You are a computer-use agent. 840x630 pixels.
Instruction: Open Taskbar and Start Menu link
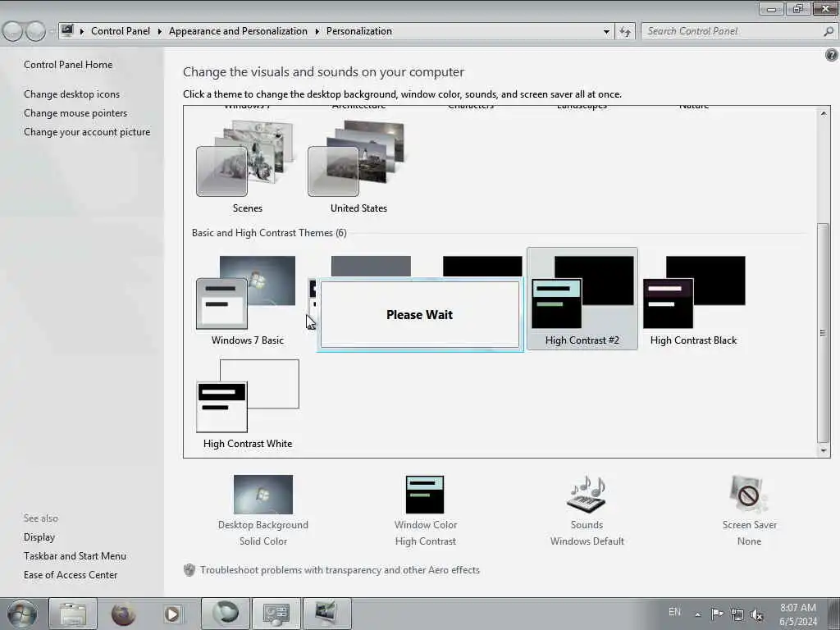[75, 556]
